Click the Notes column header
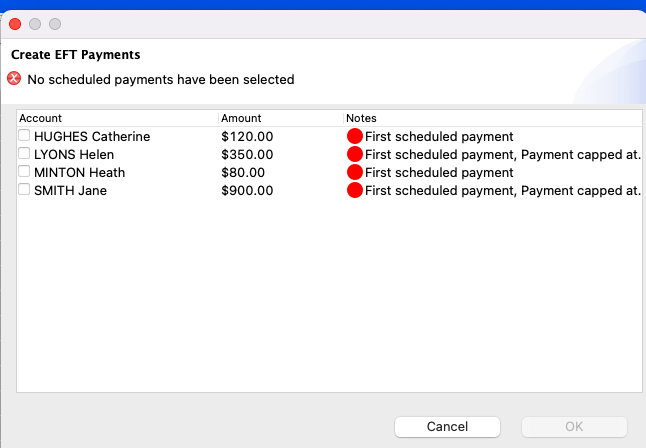The width and height of the screenshot is (646, 448). pos(493,118)
